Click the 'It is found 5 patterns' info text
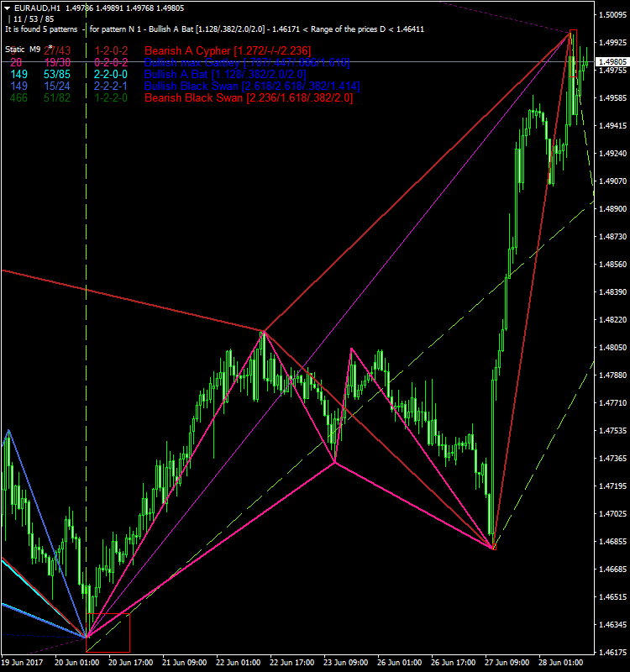 click(42, 29)
